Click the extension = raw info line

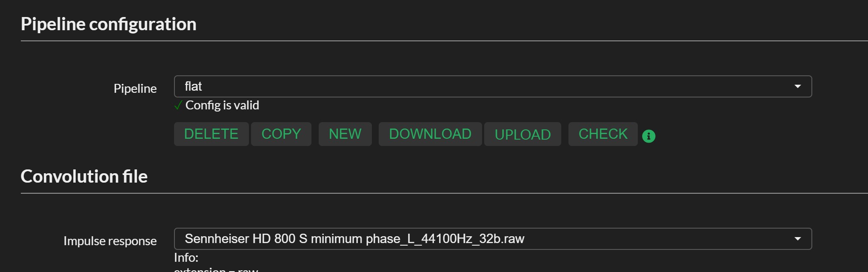coord(216,269)
